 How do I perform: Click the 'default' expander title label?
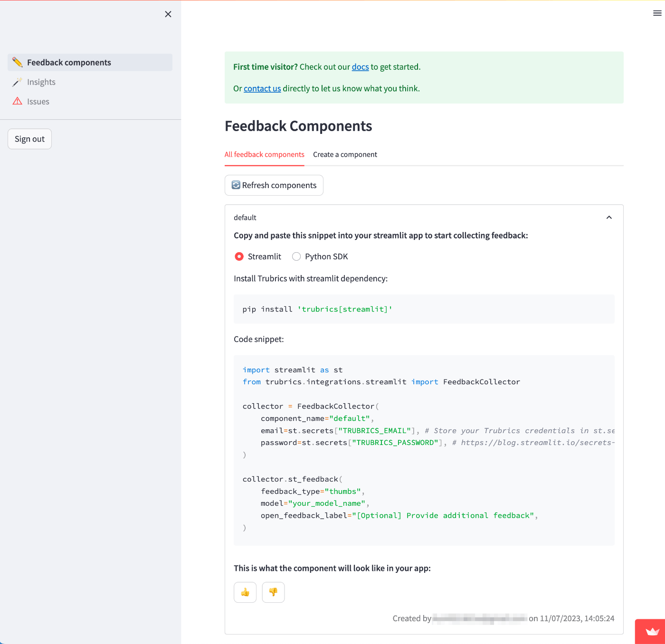245,218
